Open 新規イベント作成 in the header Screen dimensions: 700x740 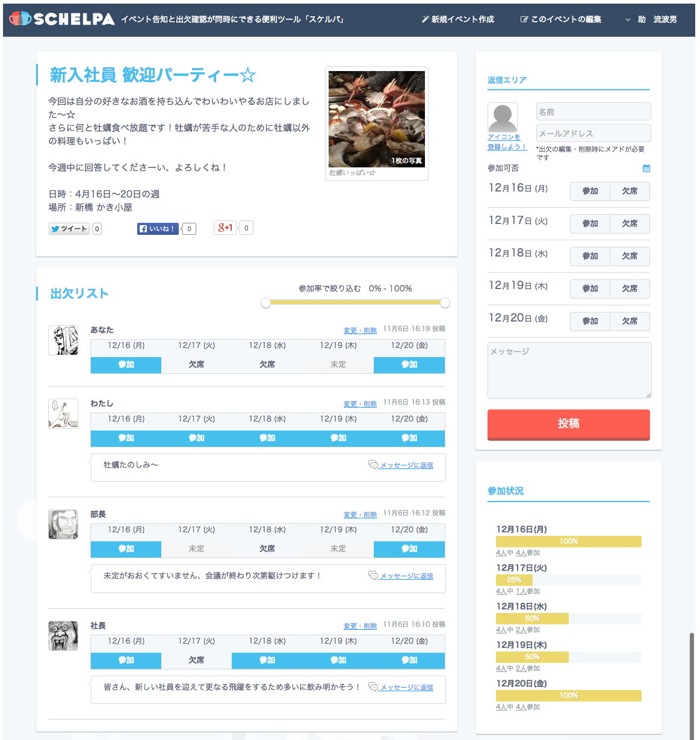[458, 19]
